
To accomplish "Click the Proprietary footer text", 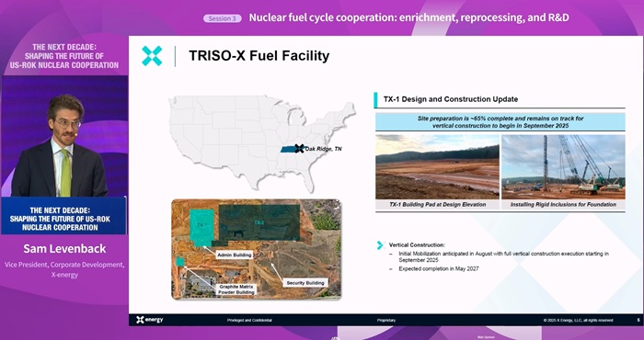I will pos(386,321).
